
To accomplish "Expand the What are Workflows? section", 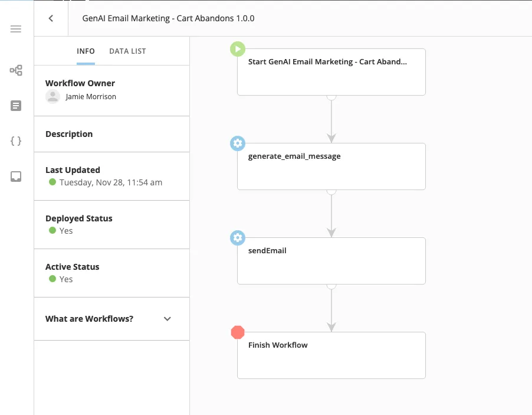I will [x=168, y=319].
